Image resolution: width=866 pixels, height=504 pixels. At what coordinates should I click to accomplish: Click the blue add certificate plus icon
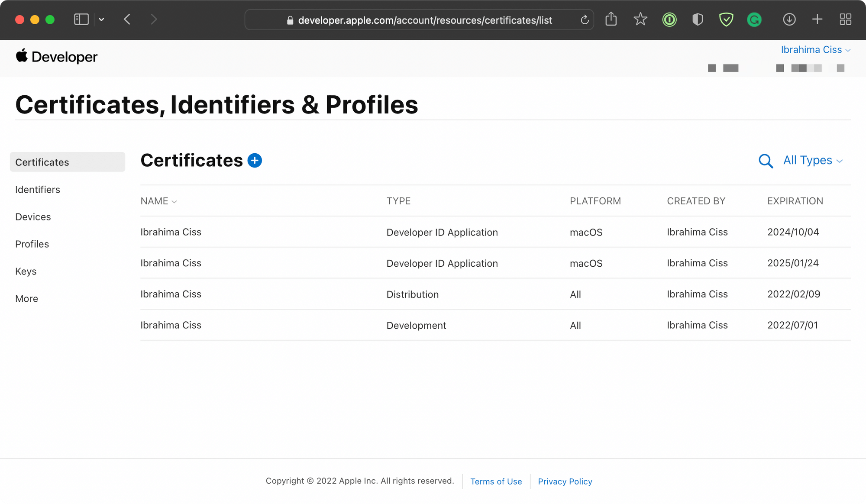tap(255, 161)
